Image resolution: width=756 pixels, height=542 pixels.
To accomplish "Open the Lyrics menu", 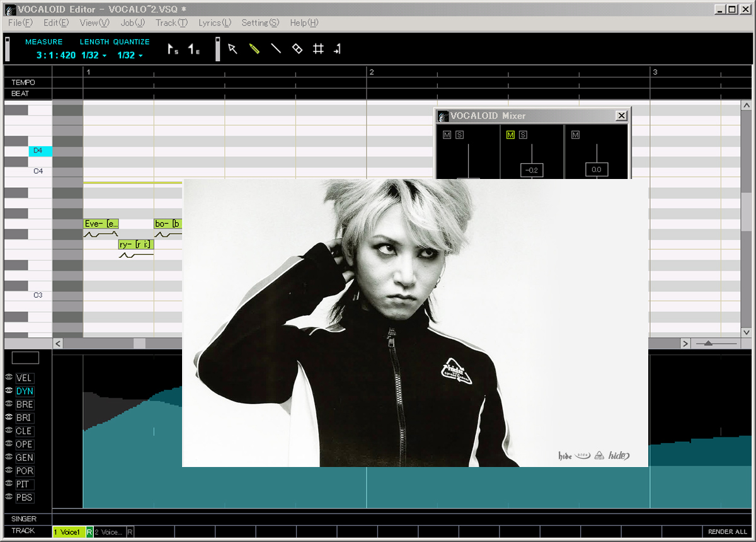I will (214, 23).
